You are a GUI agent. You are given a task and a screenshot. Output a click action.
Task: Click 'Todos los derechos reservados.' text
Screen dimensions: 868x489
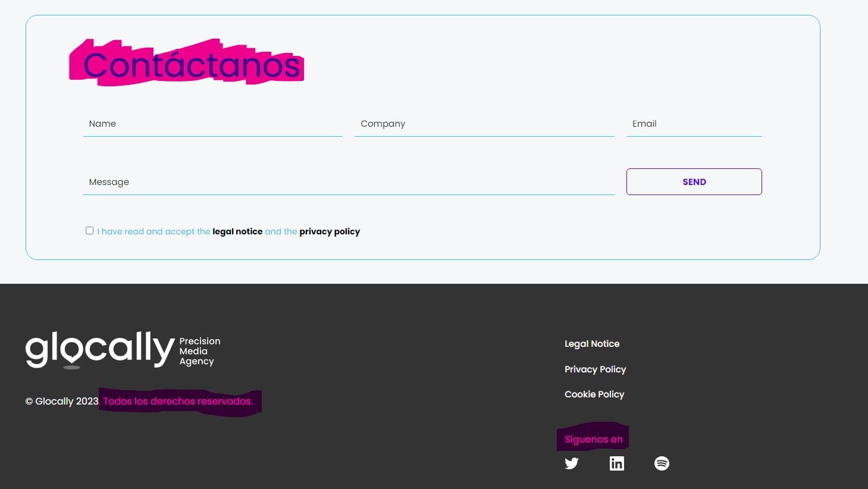pos(178,402)
